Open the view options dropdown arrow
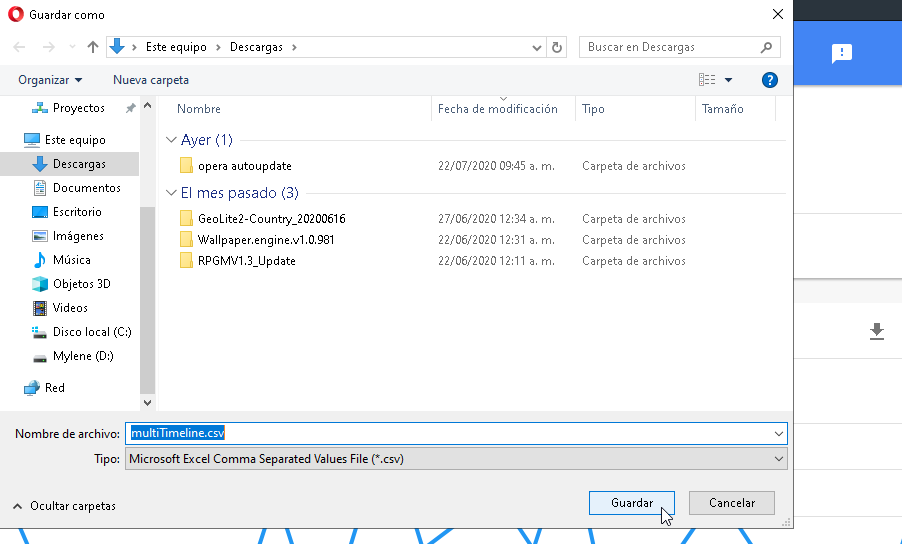 (x=728, y=80)
